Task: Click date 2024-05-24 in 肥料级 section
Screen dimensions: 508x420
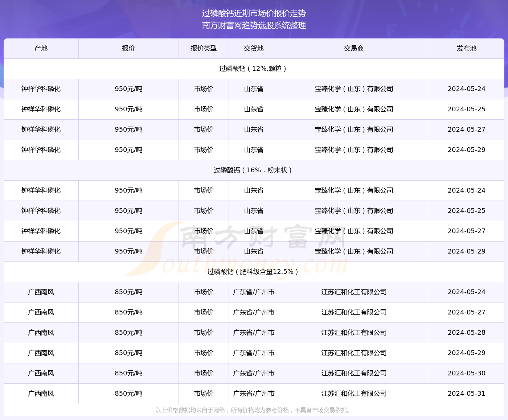Action: click(466, 292)
